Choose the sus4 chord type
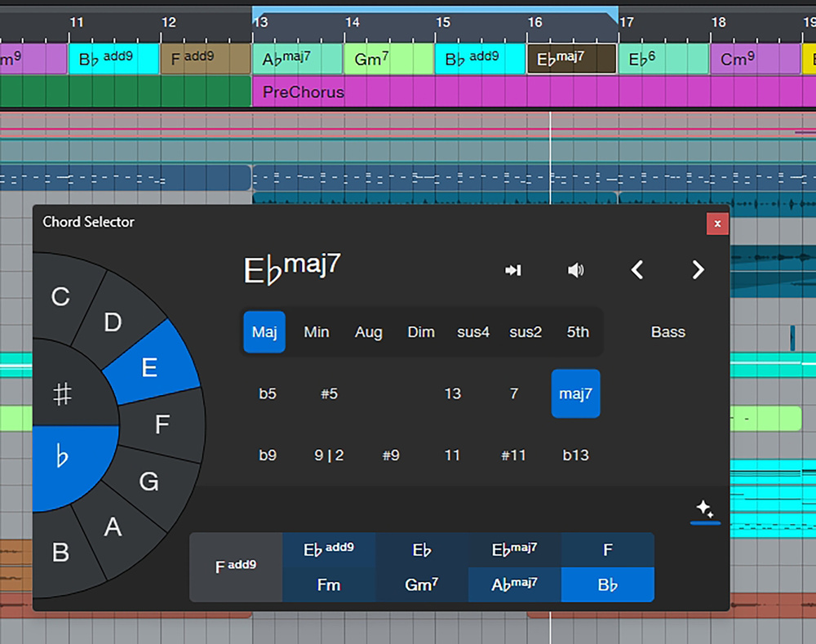This screenshot has width=816, height=644. pos(473,332)
